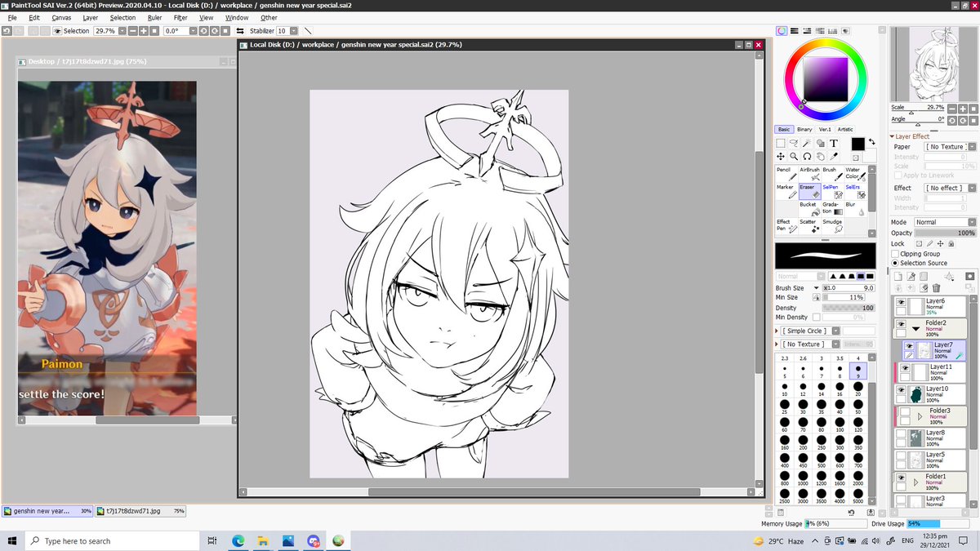Open the rotation angle dropdown in toolbar

point(194,31)
